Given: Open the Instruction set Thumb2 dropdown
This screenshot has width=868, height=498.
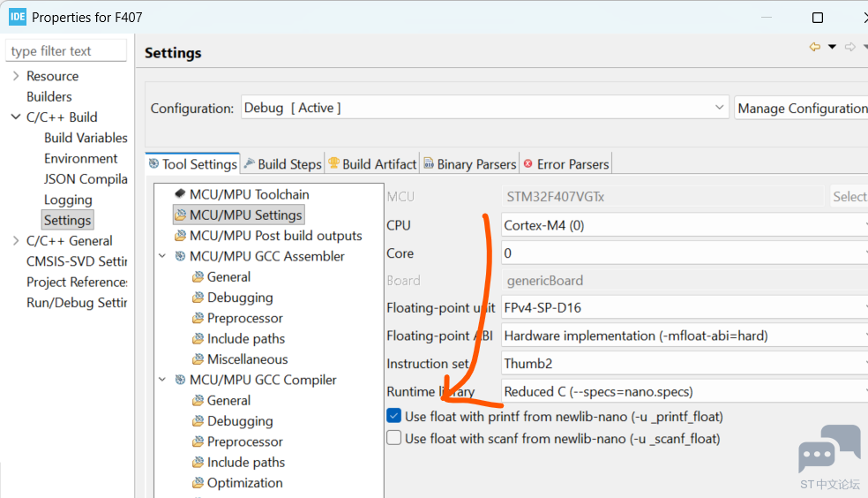Looking at the screenshot, I should pyautogui.click(x=685, y=364).
